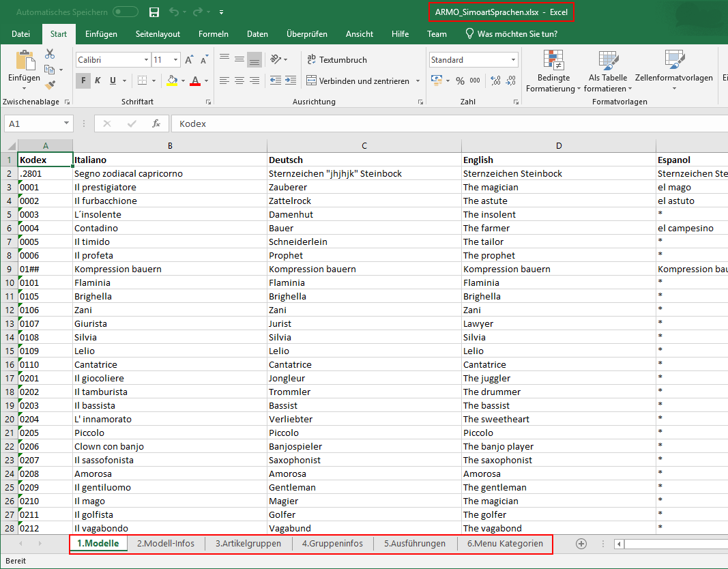Expand the Standard number format dropdown
This screenshot has height=569, width=728.
tap(513, 60)
